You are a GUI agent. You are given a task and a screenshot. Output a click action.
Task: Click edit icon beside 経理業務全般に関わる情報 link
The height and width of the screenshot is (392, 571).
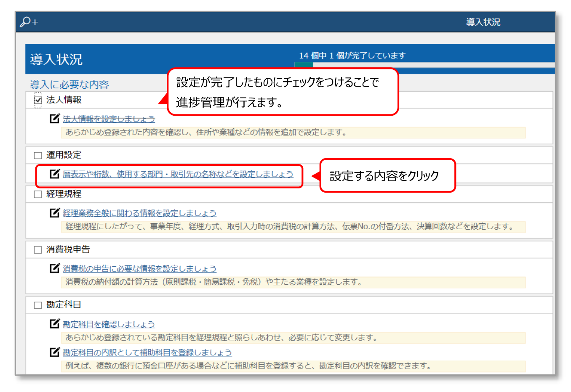(x=55, y=213)
